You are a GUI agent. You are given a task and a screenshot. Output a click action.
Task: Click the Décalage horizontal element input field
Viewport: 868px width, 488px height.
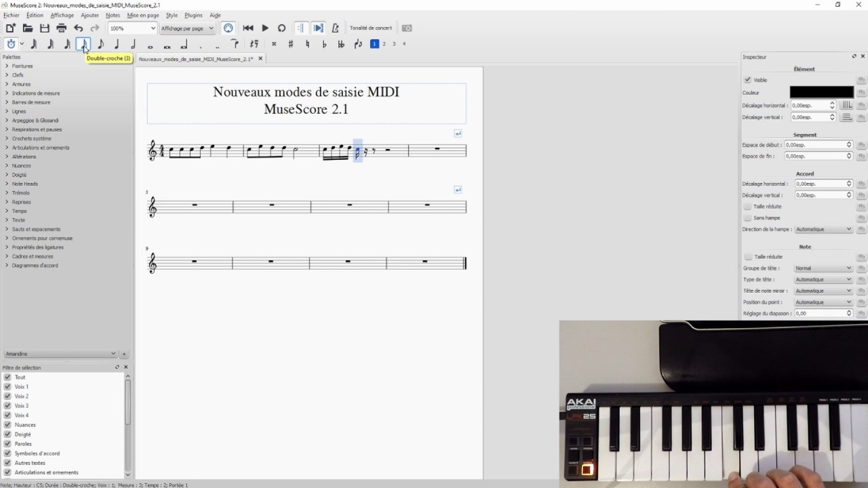(x=813, y=106)
